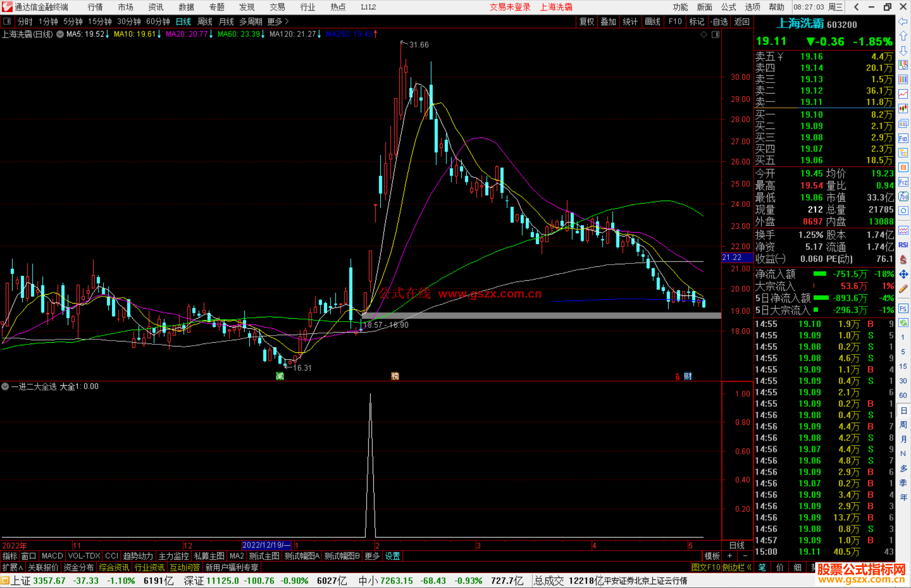The height and width of the screenshot is (588, 911).
Task: Open the hierarchy tree icon in sidebar
Action: (903, 153)
